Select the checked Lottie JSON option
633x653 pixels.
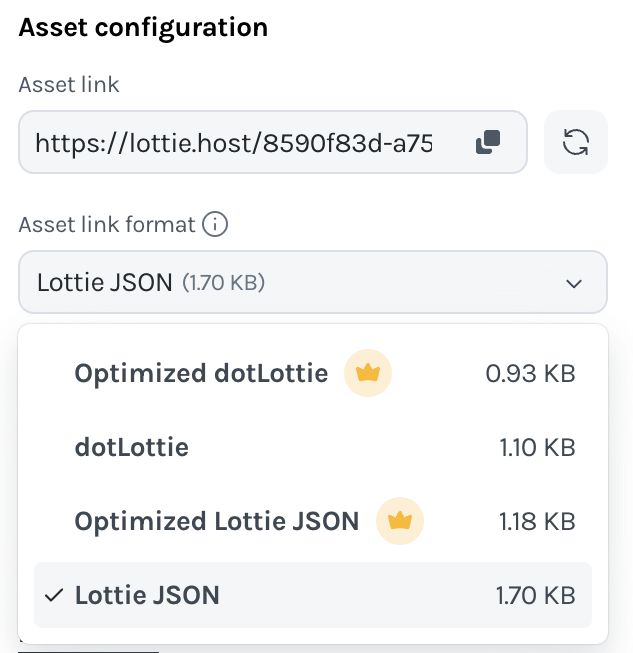point(313,595)
